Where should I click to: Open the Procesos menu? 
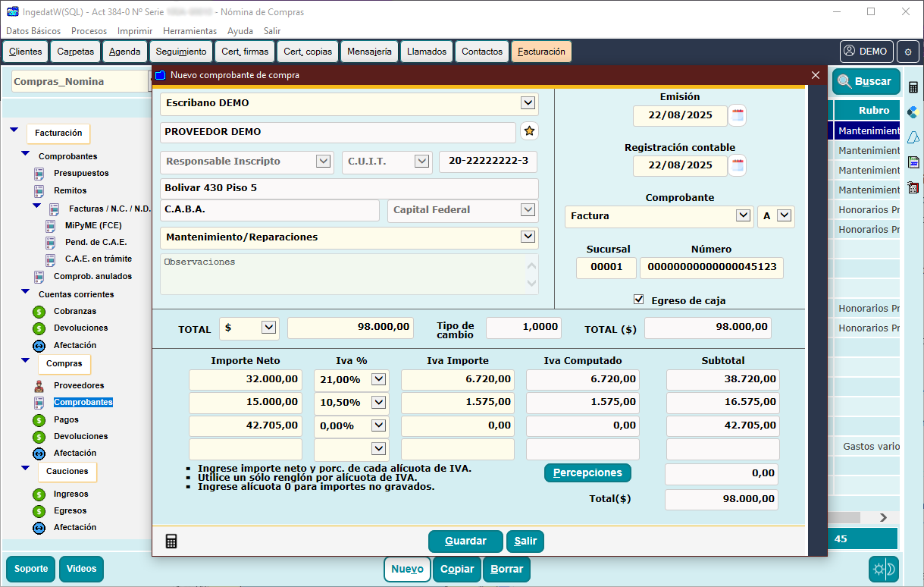tap(89, 31)
